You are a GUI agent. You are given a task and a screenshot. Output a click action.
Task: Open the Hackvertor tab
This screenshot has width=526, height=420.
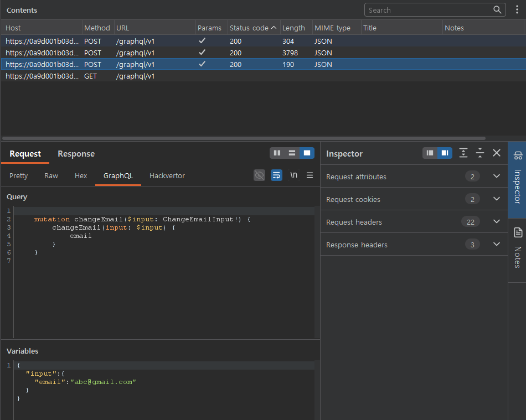pyautogui.click(x=167, y=176)
